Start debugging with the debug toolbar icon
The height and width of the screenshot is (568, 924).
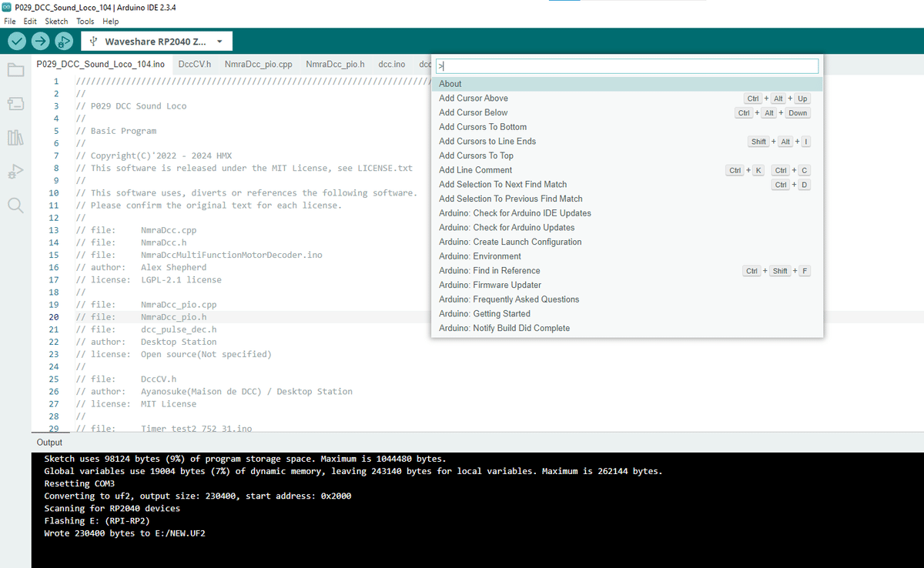pyautogui.click(x=65, y=41)
